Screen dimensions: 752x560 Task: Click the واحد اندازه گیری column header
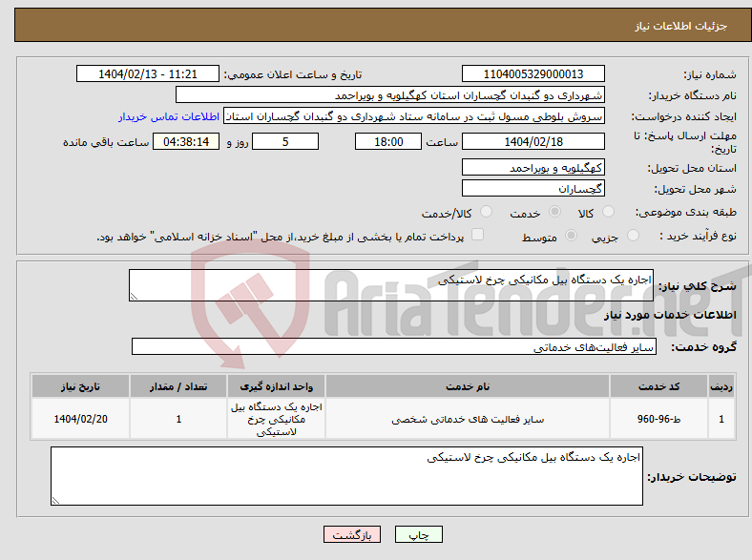(276, 386)
